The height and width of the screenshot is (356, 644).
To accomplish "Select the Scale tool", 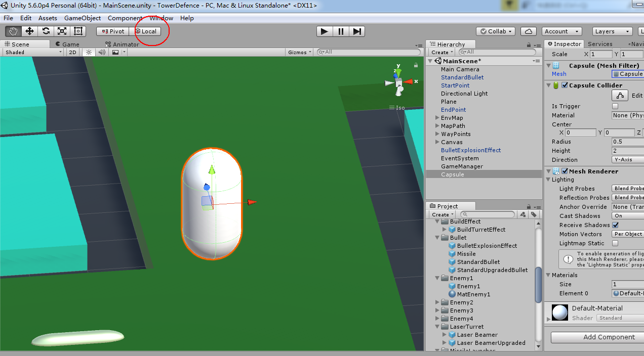I will coord(62,31).
